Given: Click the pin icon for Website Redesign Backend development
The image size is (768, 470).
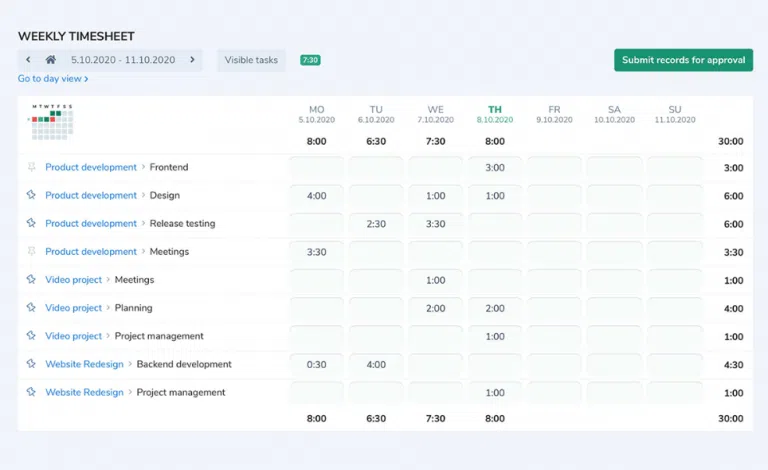Looking at the screenshot, I should (31, 364).
